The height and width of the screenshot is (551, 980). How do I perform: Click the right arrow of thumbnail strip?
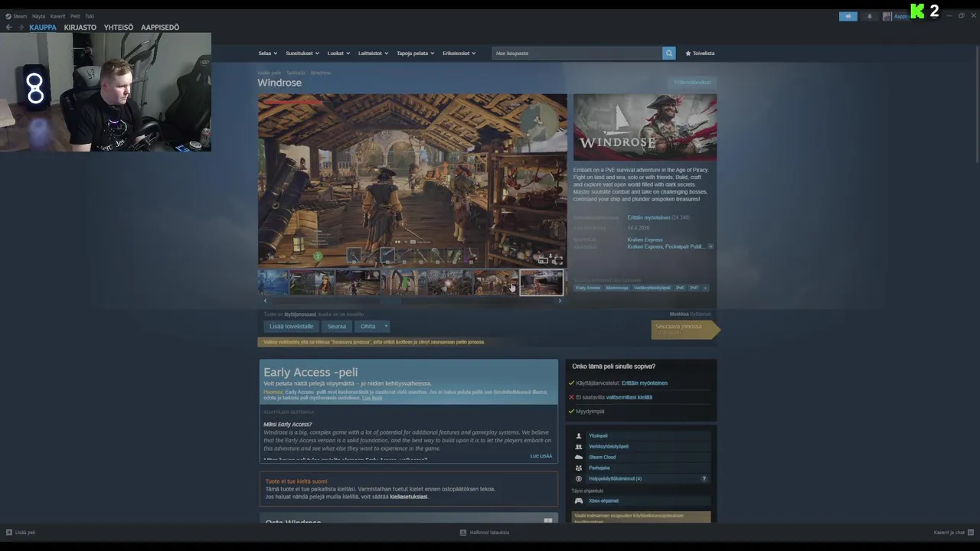click(x=560, y=301)
